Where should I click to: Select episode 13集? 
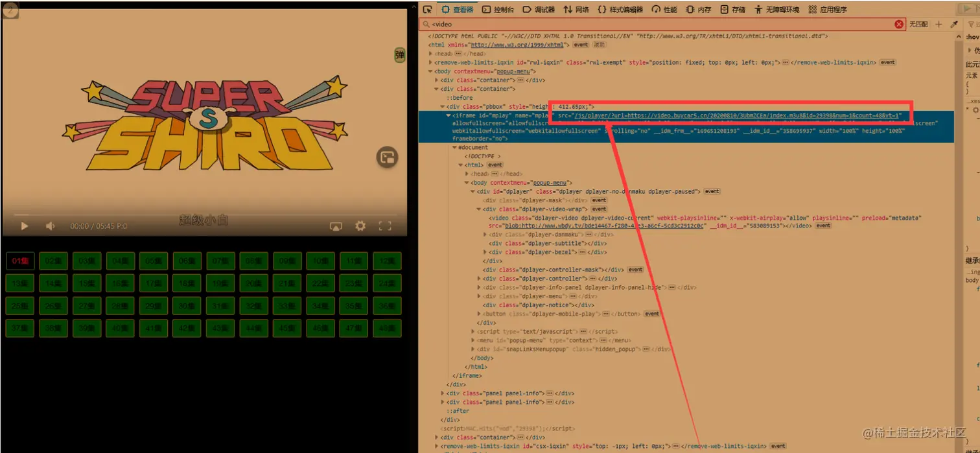pos(20,283)
